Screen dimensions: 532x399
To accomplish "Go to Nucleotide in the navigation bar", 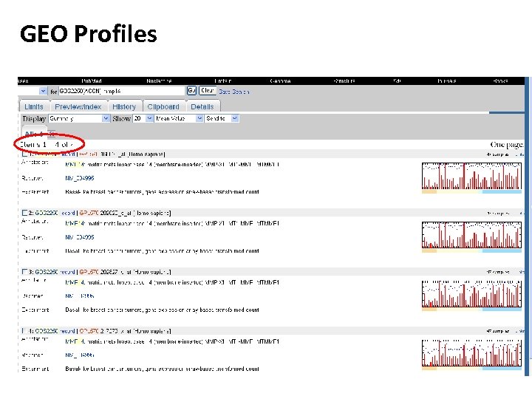I will pos(159,81).
